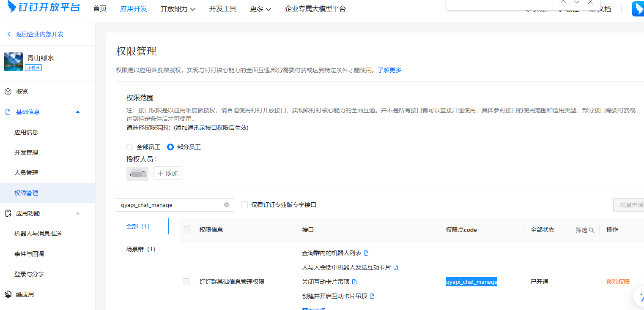Screen dimensions: 644x310
Task: Click the 筛选 filter control
Action: pyautogui.click(x=585, y=230)
